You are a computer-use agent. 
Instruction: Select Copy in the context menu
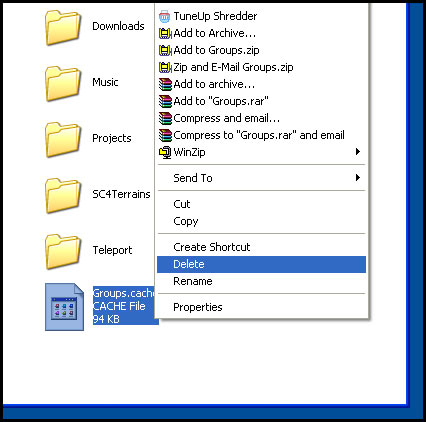(261, 221)
